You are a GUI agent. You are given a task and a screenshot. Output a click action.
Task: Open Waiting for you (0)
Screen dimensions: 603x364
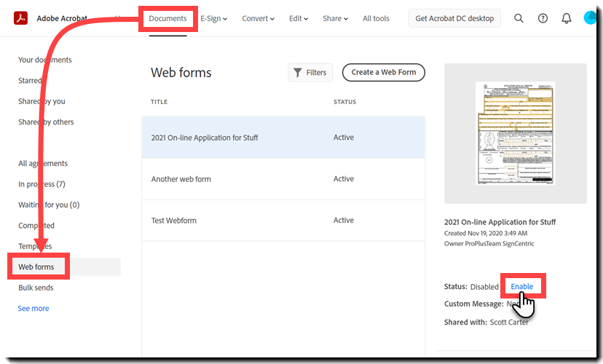point(49,205)
